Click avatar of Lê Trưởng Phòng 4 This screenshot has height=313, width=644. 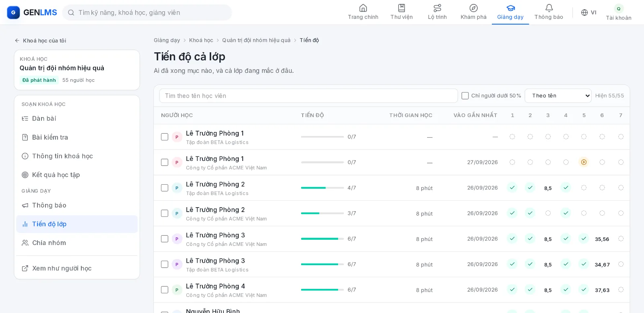click(x=177, y=290)
